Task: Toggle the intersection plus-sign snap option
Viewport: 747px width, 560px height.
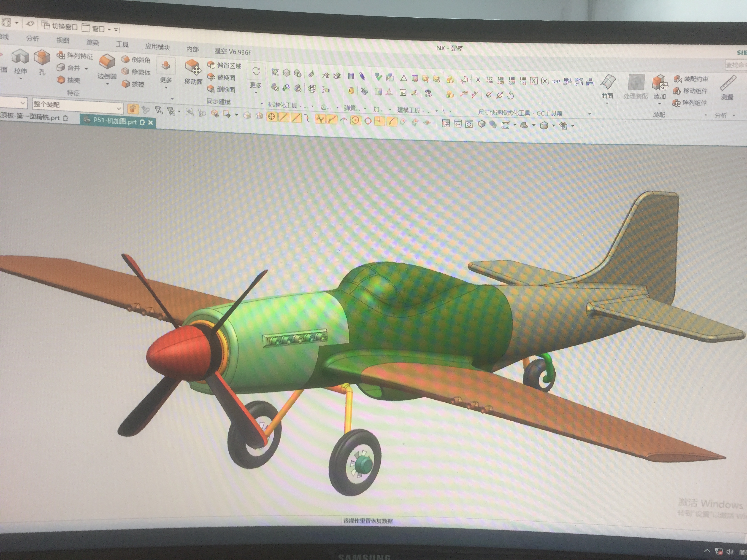Action: tap(380, 121)
